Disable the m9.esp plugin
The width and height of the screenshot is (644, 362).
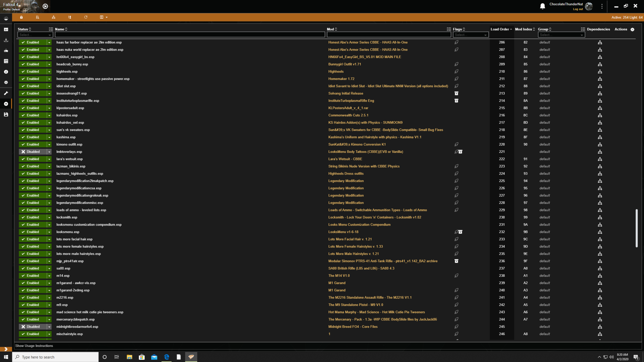tap(33, 305)
